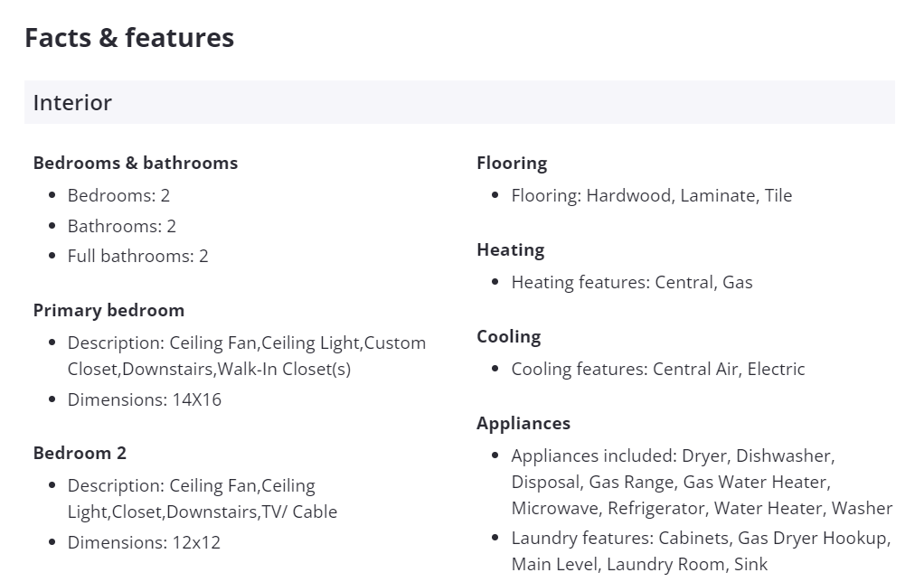Viewport: 924px width, 582px height.
Task: Click the Bedrooms: 2 list item
Action: [x=118, y=195]
